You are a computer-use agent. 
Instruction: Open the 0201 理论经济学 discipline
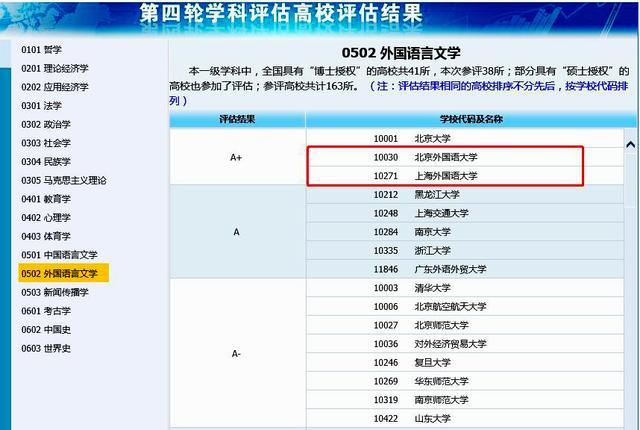coord(55,69)
